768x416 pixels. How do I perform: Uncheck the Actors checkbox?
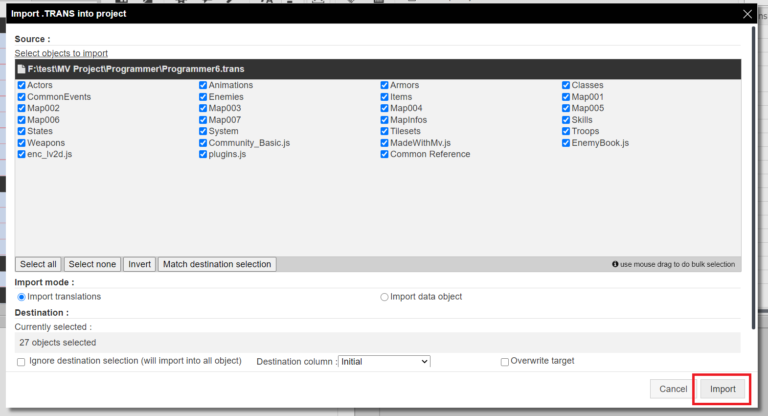22,86
